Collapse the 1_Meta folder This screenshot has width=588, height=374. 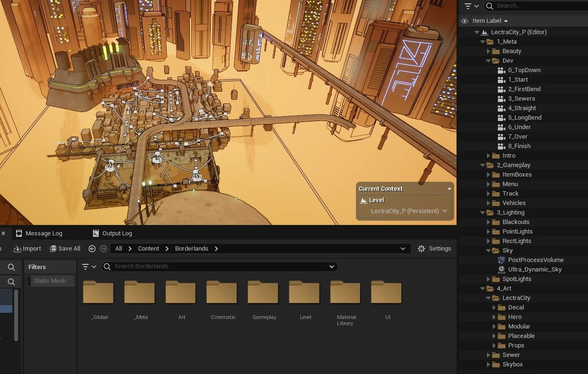483,42
